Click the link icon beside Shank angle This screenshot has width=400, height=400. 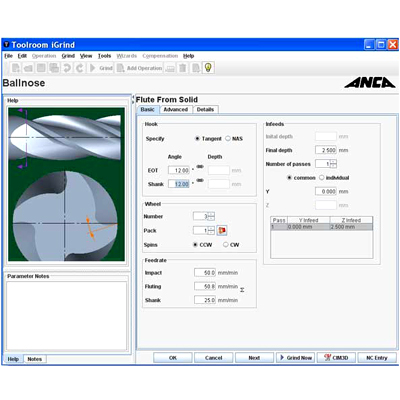200,180
